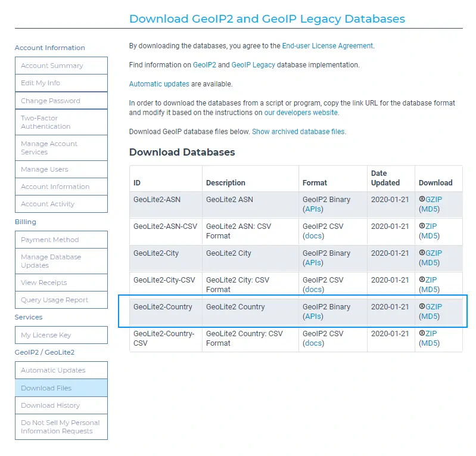Click the Download Databases heading
This screenshot has height=456, width=476.
182,152
